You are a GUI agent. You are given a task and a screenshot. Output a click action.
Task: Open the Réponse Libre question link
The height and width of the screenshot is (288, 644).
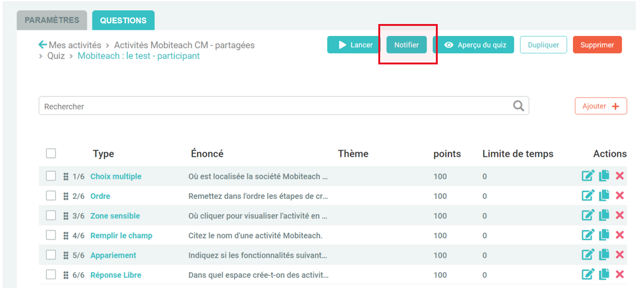[x=116, y=275]
